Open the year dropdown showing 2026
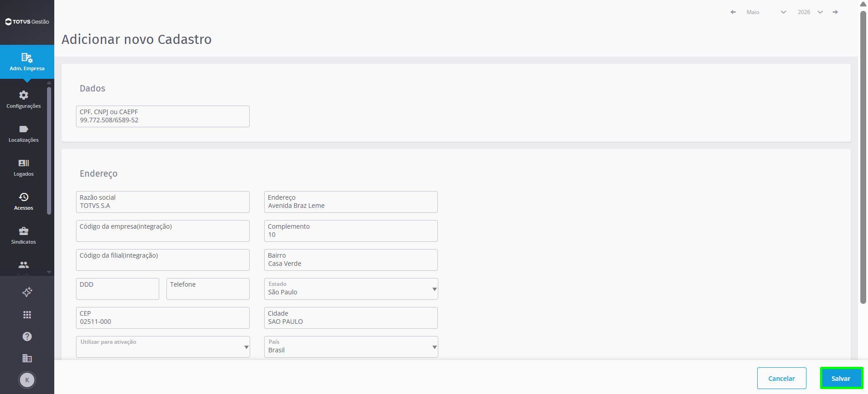Viewport: 868px width, 394px height. tap(810, 12)
